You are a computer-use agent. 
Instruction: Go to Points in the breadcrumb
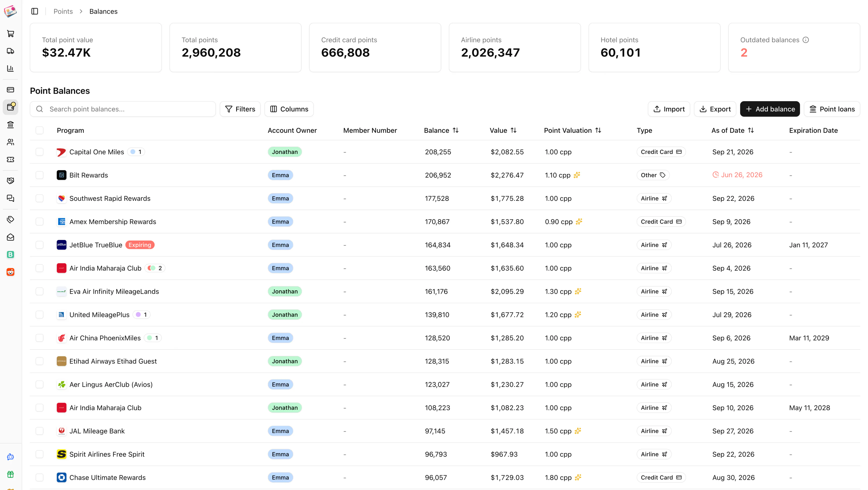[x=63, y=11]
